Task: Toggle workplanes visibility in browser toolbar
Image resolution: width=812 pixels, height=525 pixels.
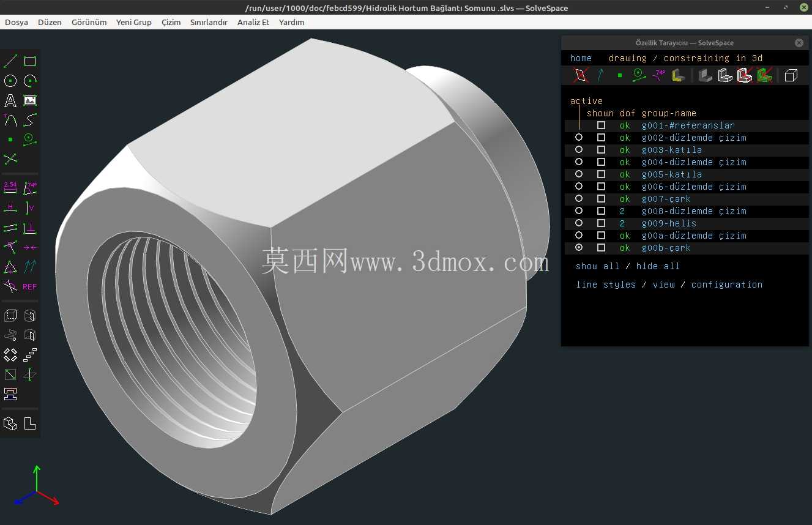Action: 581,75
